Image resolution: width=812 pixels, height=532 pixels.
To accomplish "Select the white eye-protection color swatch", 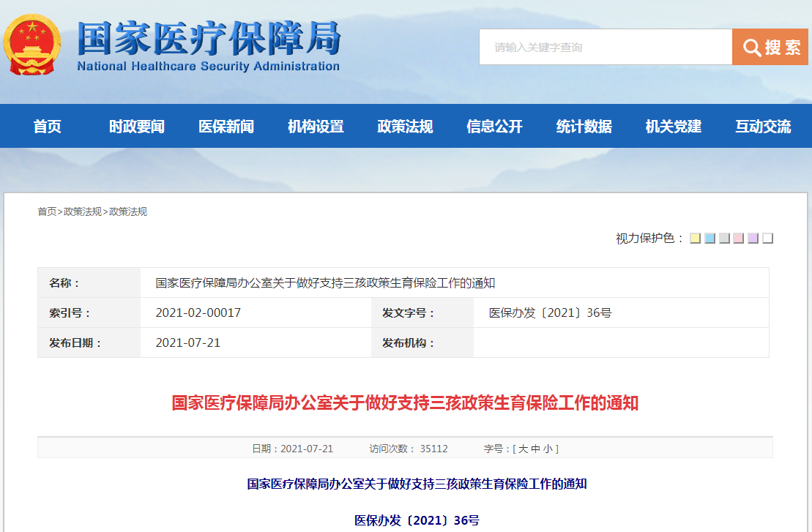I will point(767,239).
